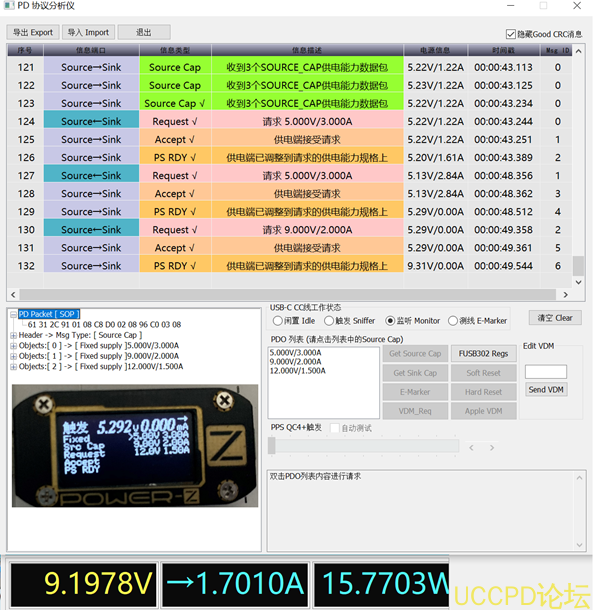Click the PPS QC4+ voltage slider handle

pos(272,446)
